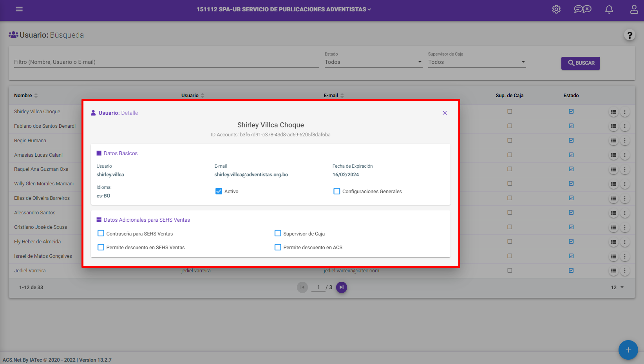Click the Estado column header
The height and width of the screenshot is (364, 644).
coord(571,96)
